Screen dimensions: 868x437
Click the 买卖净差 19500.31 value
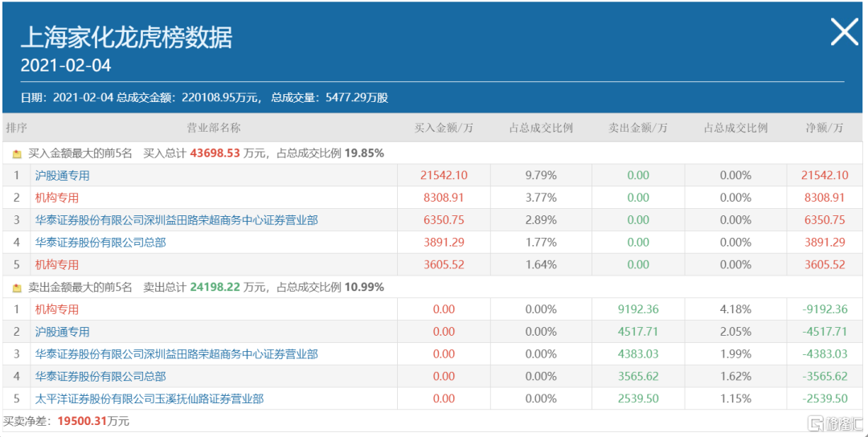tap(82, 422)
